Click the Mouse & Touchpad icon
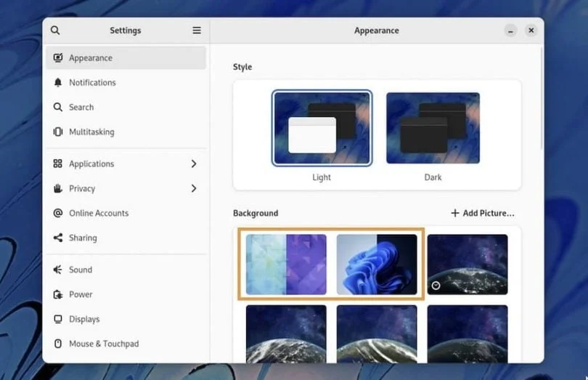Screen dimensions: 588x380 tap(58, 344)
